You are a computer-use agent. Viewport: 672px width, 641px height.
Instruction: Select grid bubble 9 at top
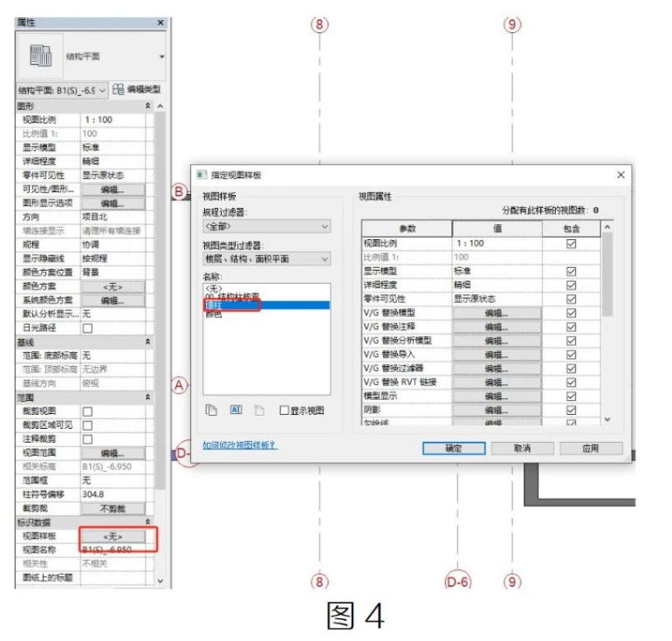(512, 24)
